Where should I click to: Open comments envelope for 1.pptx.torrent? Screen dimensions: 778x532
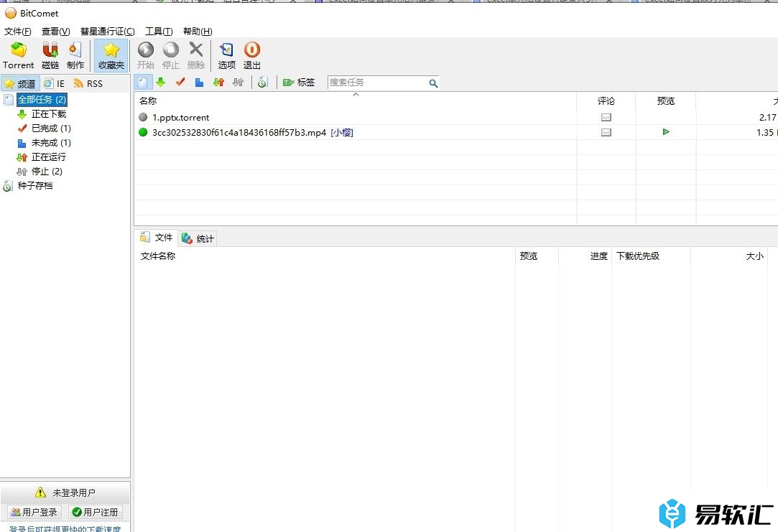coord(606,118)
